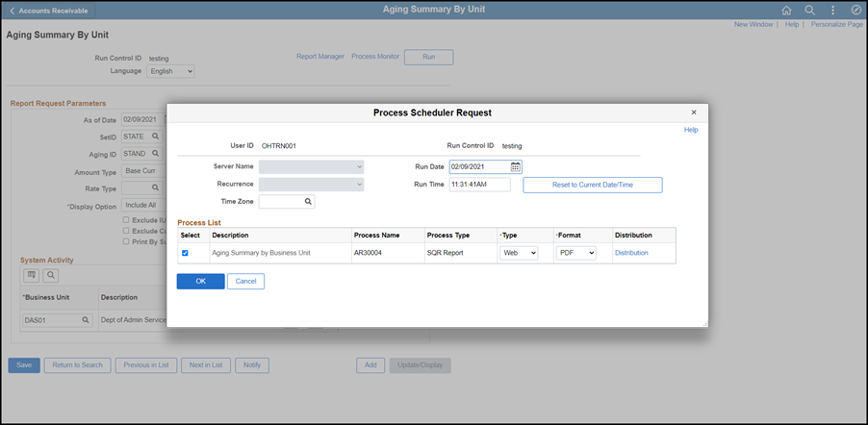Click the Run button
Viewport: 868px width, 425px height.
tap(428, 57)
